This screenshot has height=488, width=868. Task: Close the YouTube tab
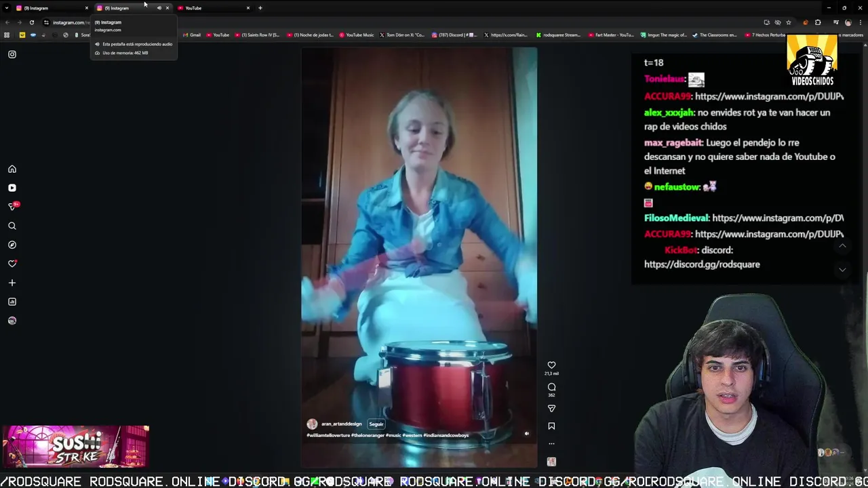pos(248,8)
